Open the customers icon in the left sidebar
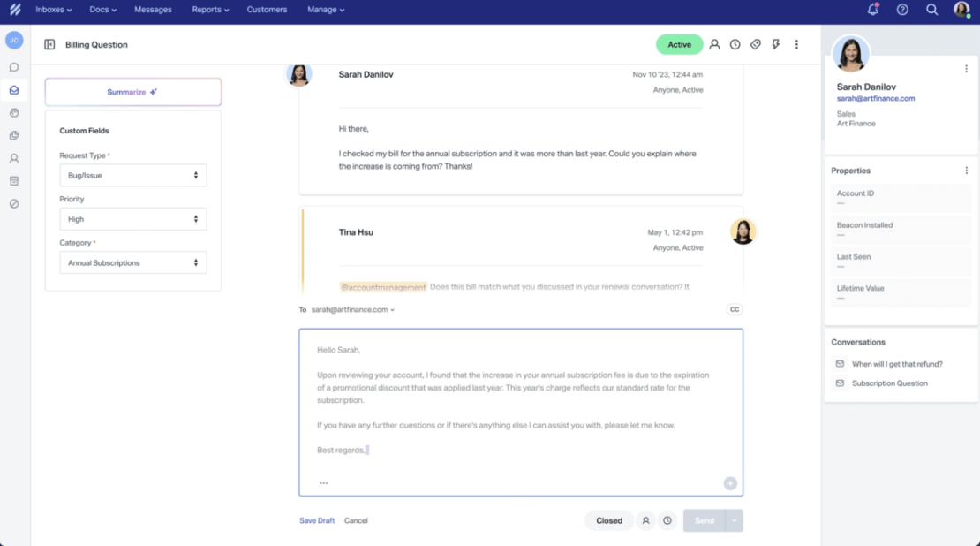 tap(13, 158)
